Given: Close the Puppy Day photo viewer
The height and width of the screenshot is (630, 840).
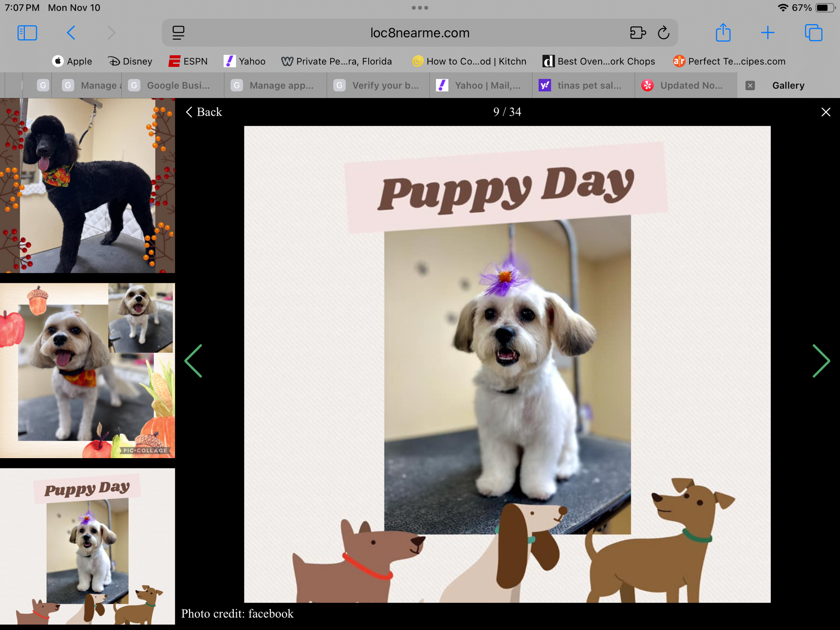Looking at the screenshot, I should tap(826, 112).
